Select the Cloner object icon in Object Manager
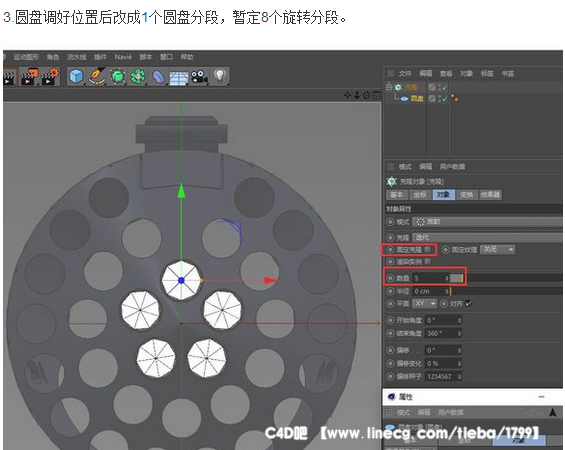This screenshot has height=450, width=565. pyautogui.click(x=398, y=87)
